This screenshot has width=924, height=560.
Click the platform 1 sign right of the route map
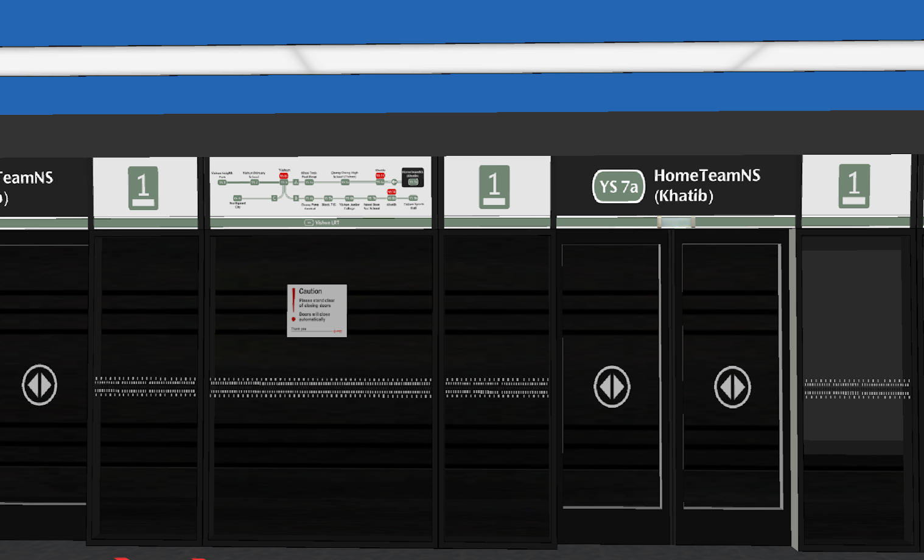tap(494, 187)
